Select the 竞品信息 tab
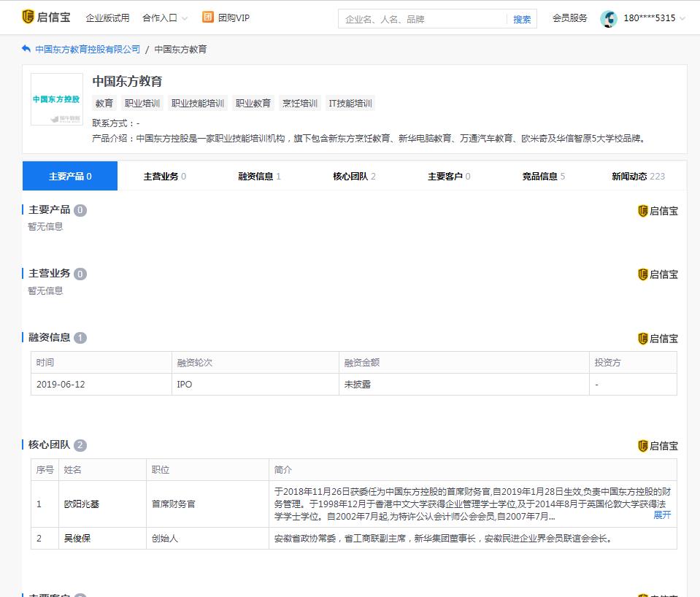 (x=539, y=176)
